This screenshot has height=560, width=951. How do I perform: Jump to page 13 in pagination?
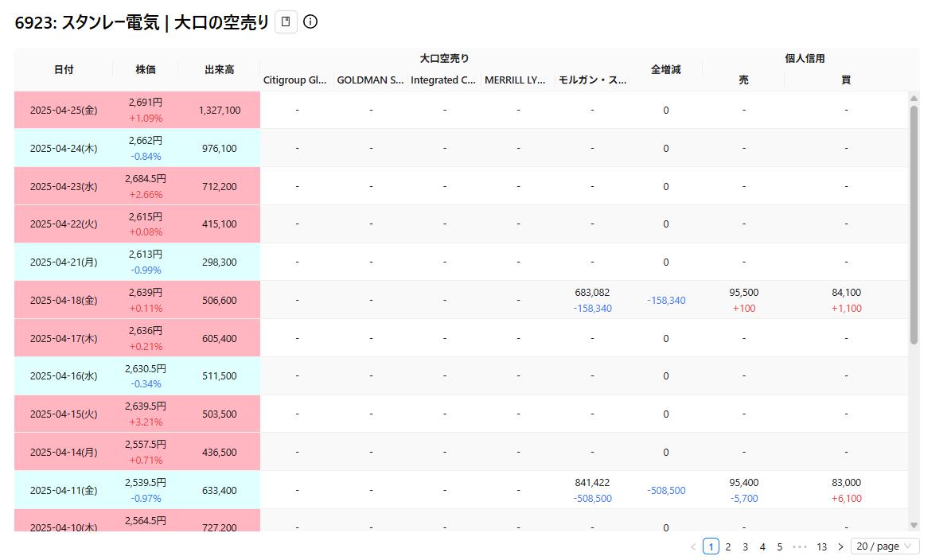(821, 546)
